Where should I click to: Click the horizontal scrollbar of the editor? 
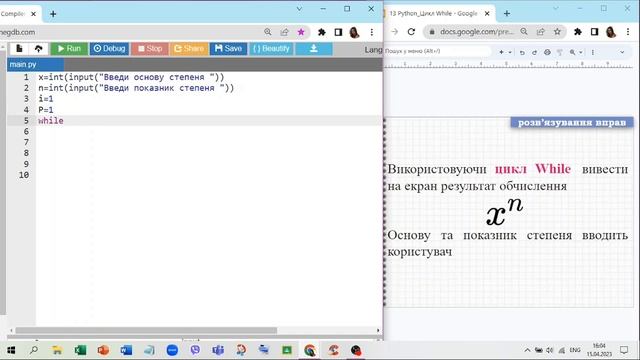[x=146, y=330]
